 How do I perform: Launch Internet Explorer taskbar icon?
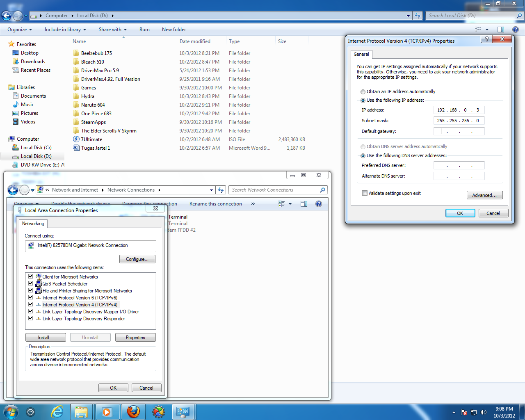click(x=57, y=412)
